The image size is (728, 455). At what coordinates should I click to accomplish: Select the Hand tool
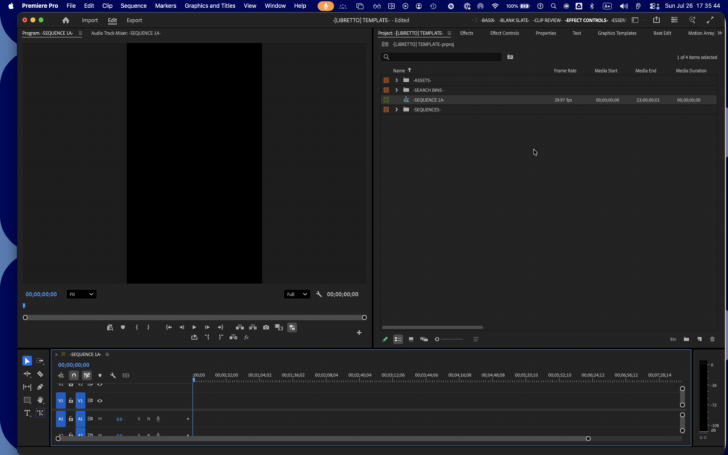point(40,400)
